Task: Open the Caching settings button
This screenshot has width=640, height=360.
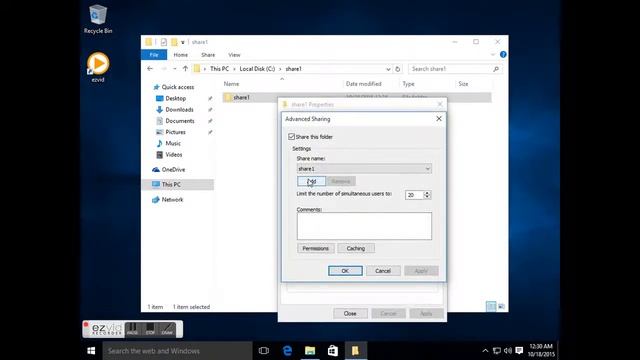Action: (356, 248)
